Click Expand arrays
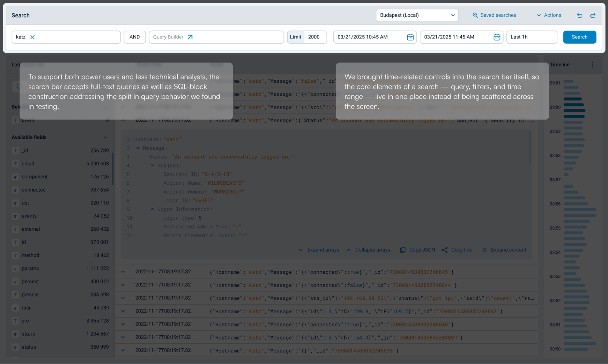 [x=319, y=250]
